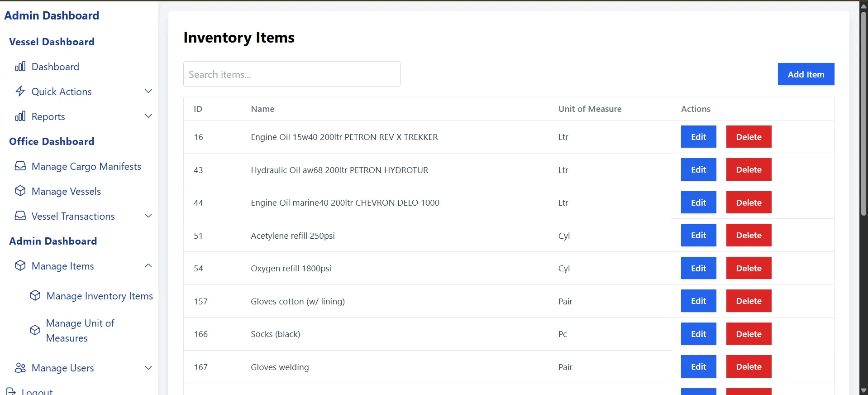Expand the Manage Users chevron
868x395 pixels.
pos(148,368)
